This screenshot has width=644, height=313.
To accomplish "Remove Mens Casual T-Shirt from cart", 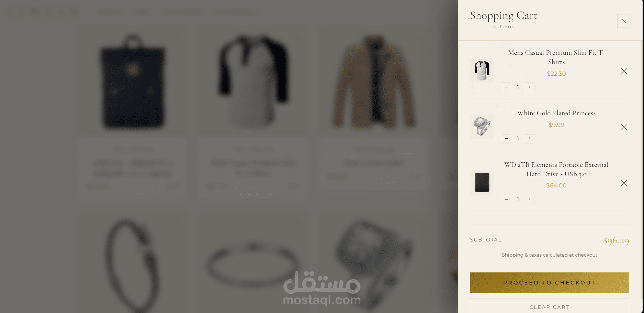I will click(624, 71).
